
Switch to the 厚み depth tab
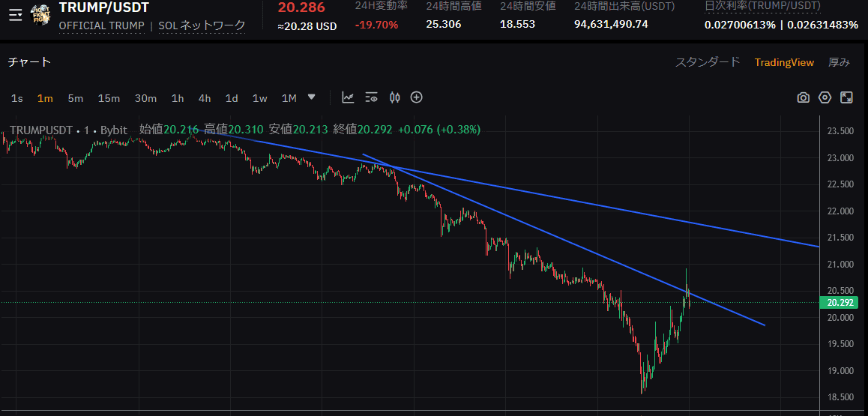click(x=839, y=62)
